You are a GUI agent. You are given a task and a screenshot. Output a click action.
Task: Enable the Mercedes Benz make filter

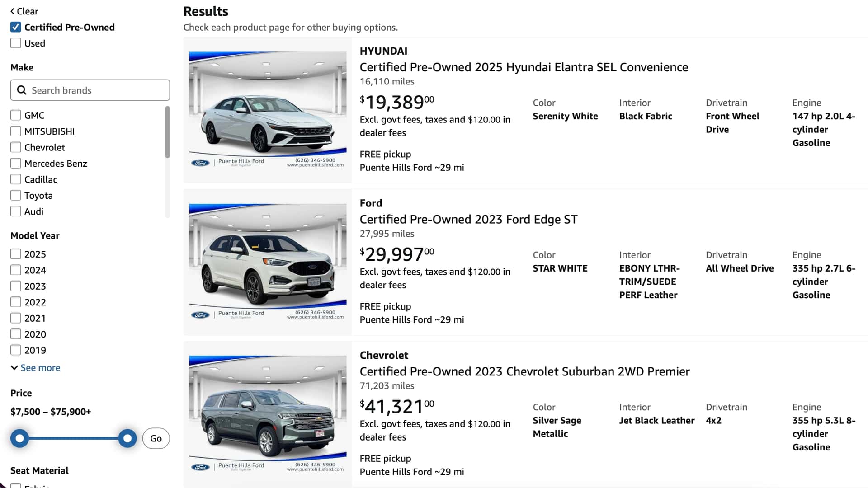(16, 163)
